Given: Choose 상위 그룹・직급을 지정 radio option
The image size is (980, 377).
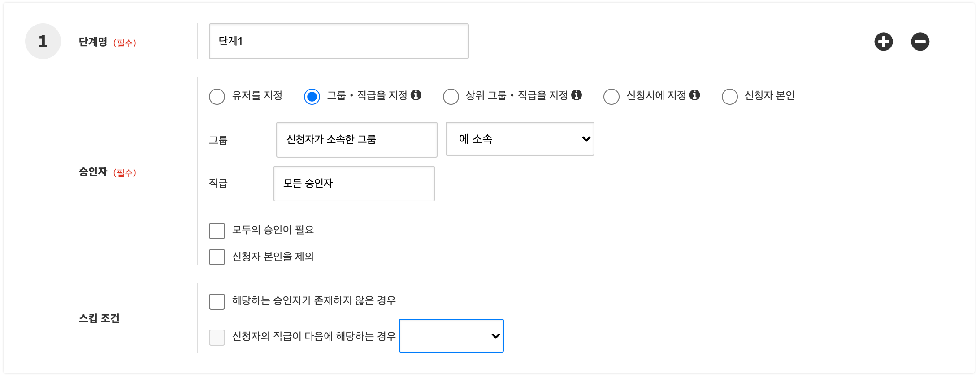Looking at the screenshot, I should coord(451,96).
